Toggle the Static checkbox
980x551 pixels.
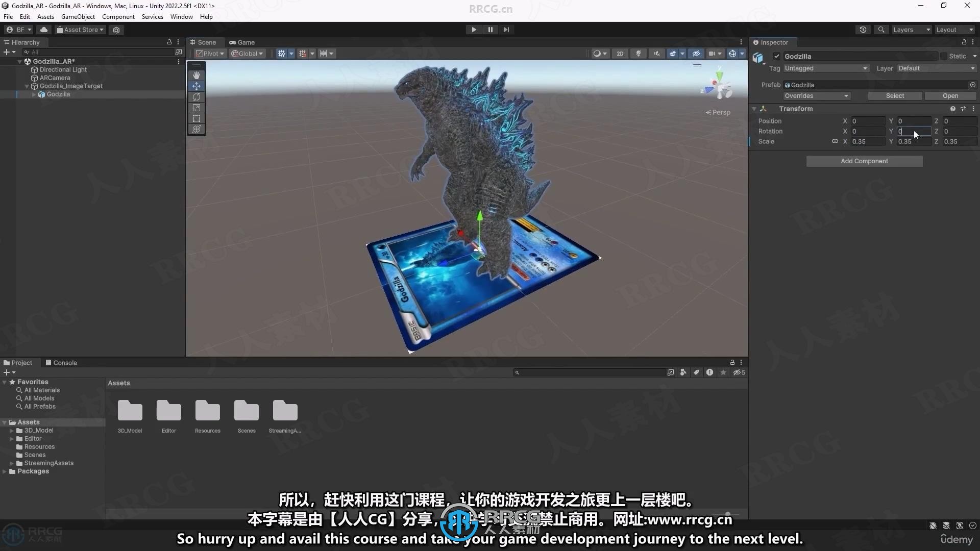944,56
